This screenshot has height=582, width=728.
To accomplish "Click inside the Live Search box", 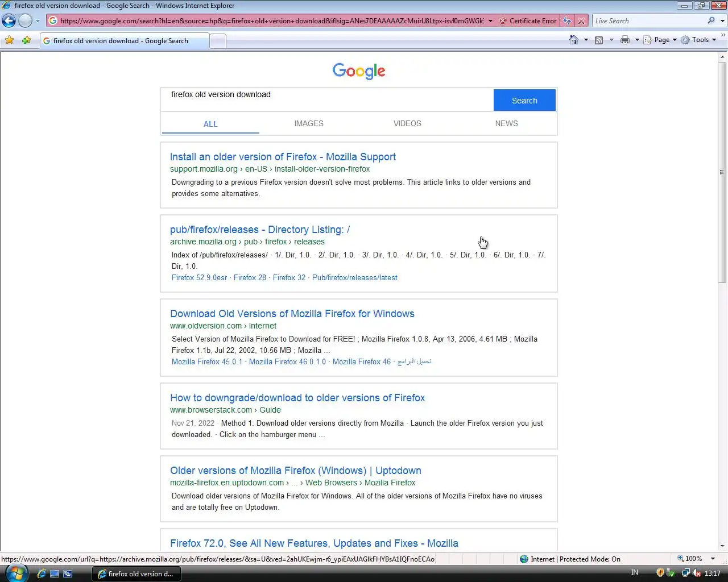I will pyautogui.click(x=648, y=21).
